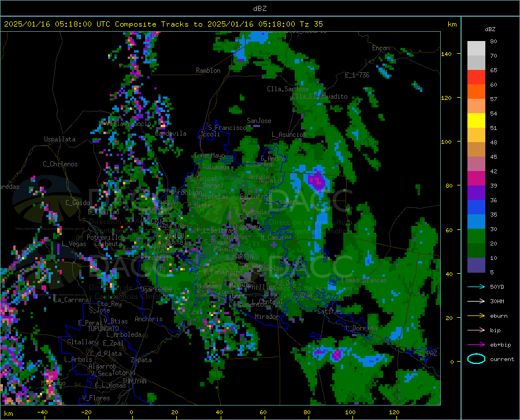Click the Lomas_Blancas map label
This screenshot has height=420, width=520.
364,280
